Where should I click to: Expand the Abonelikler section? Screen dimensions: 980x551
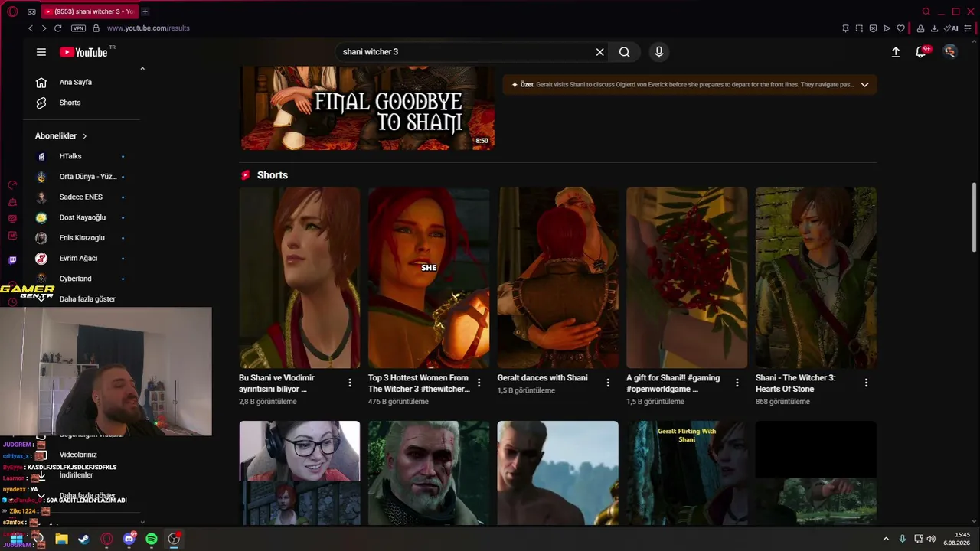click(61, 136)
